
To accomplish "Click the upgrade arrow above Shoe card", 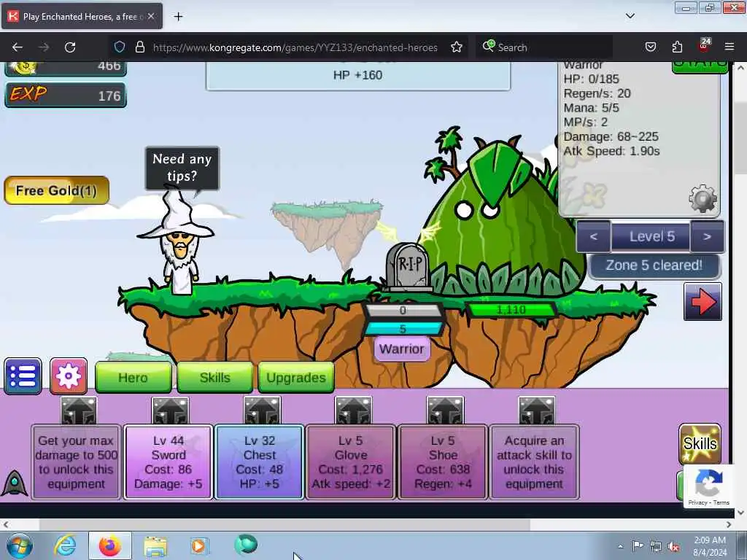I will 445,411.
